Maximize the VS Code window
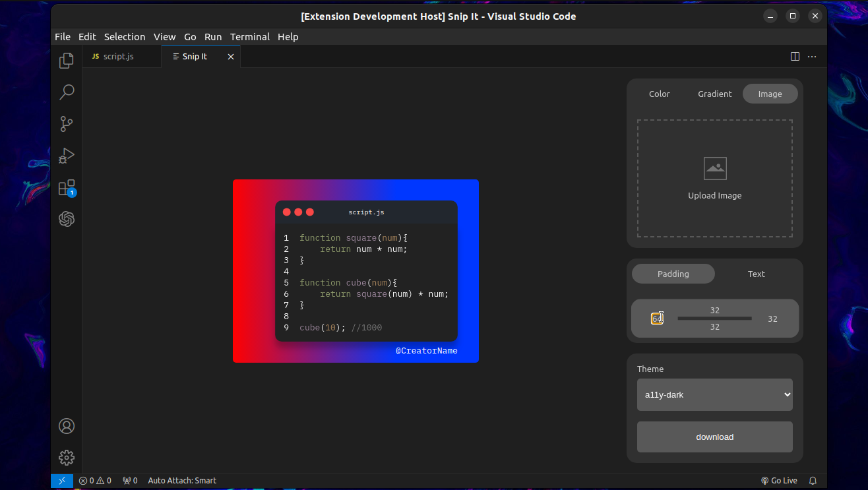The width and height of the screenshot is (868, 490). pos(793,16)
